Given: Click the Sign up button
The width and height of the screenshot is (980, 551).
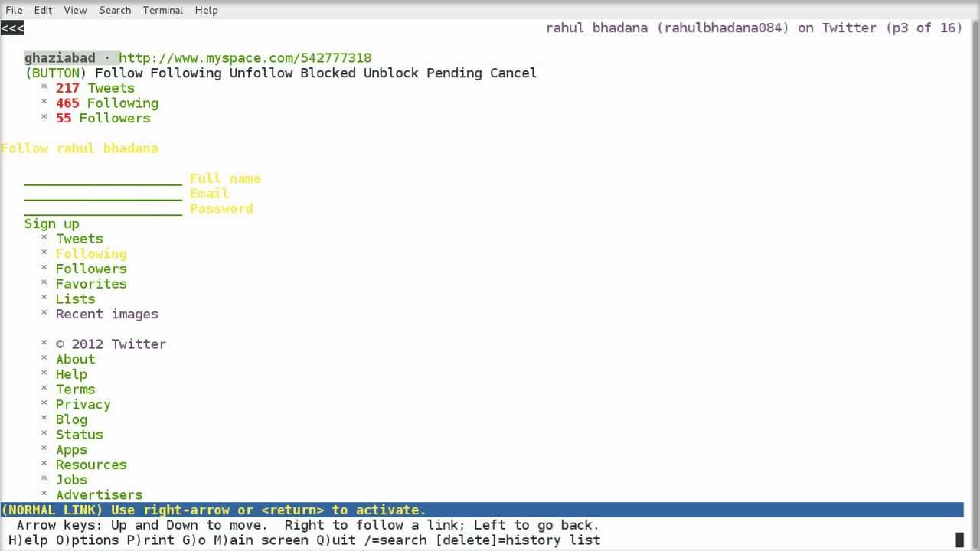Looking at the screenshot, I should click(51, 224).
